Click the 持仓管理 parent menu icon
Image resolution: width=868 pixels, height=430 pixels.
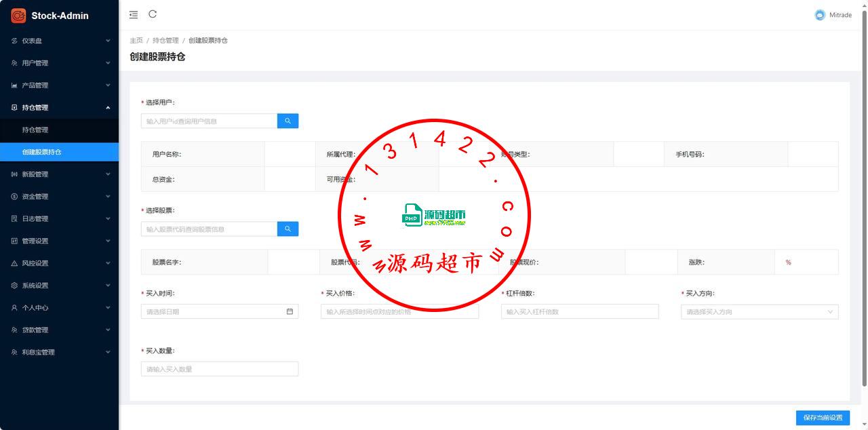coord(14,107)
